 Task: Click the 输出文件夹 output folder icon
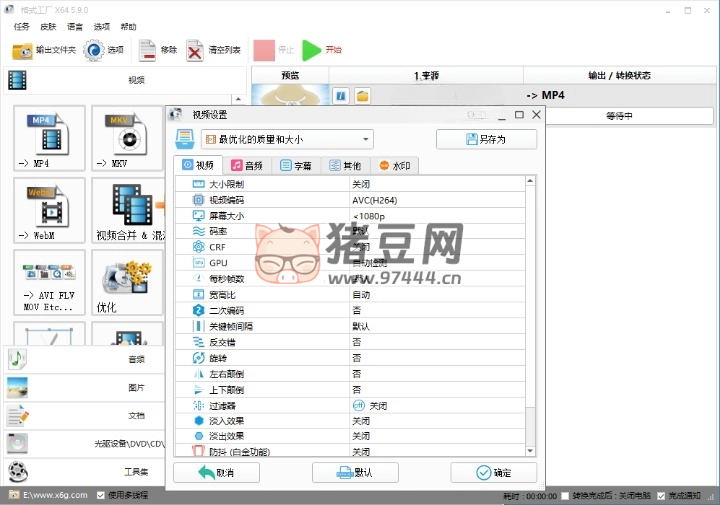21,49
